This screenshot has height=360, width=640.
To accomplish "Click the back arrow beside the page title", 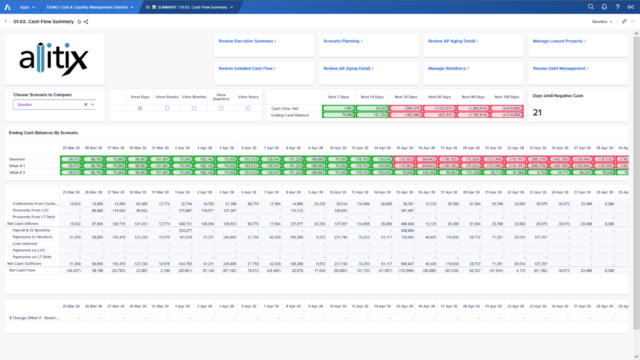I will [x=6, y=22].
